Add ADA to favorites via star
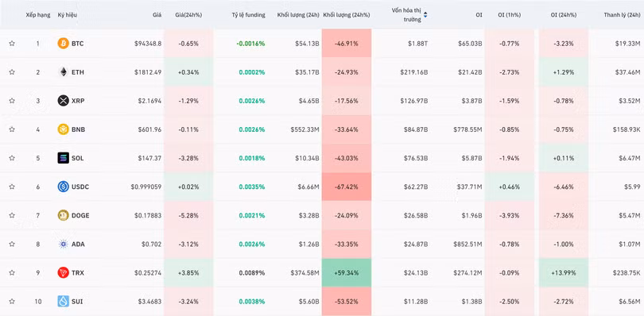The image size is (644, 316). tap(12, 245)
